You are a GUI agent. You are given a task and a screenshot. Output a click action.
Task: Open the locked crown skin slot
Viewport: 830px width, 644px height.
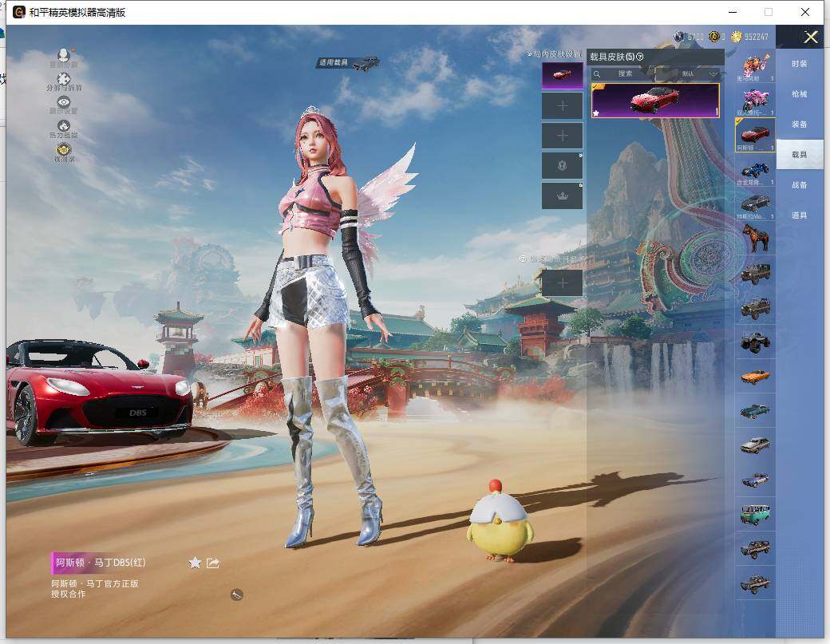pyautogui.click(x=562, y=196)
